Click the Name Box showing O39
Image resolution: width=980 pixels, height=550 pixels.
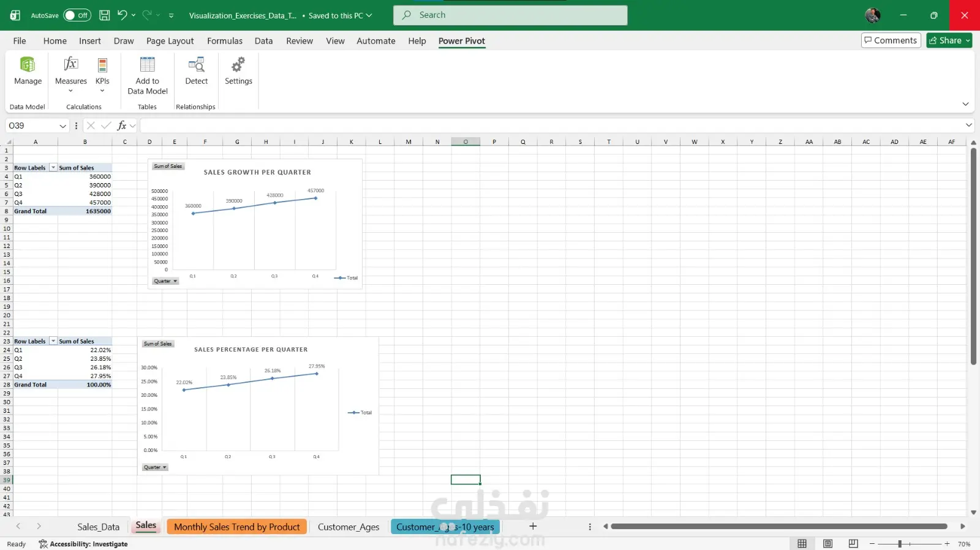pyautogui.click(x=32, y=126)
